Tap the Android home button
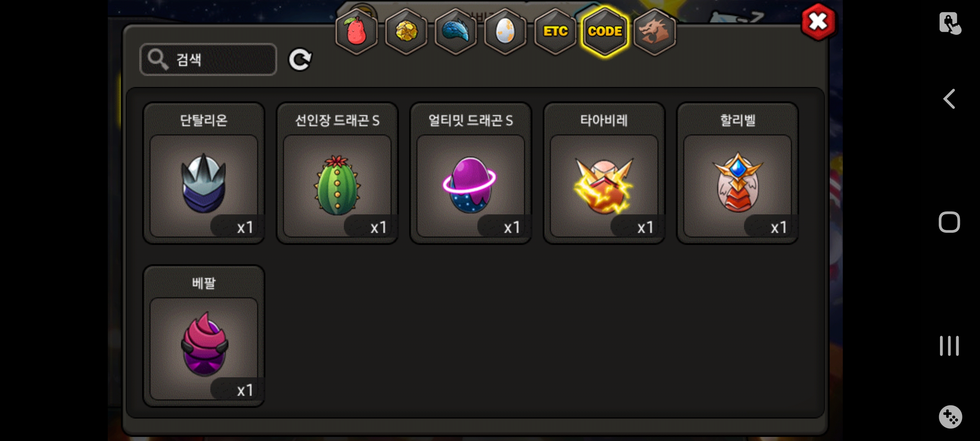This screenshot has width=980, height=441. click(x=949, y=222)
